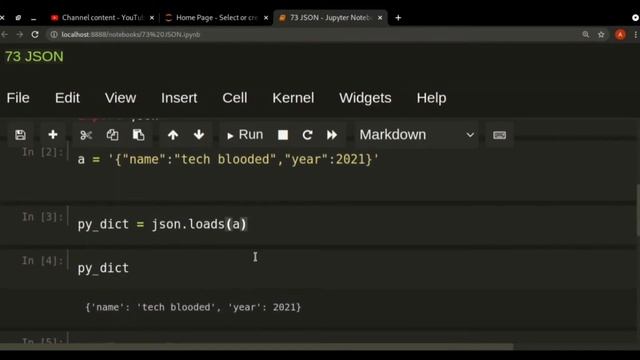Open the Cell menu
Image resolution: width=640 pixels, height=360 pixels.
click(x=235, y=98)
